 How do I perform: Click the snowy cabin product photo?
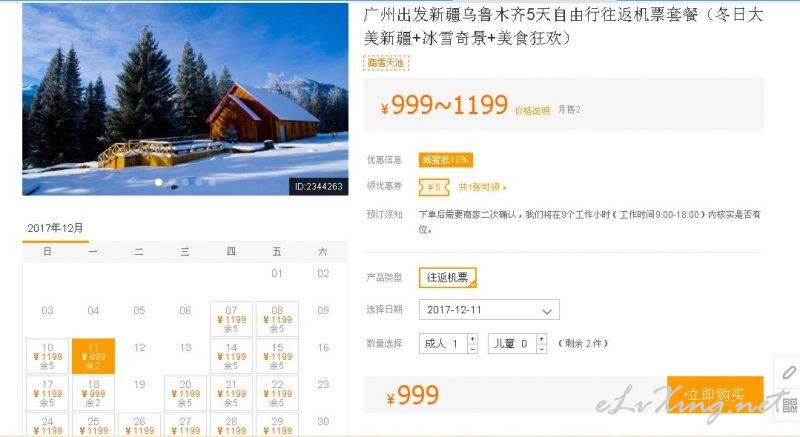185,99
